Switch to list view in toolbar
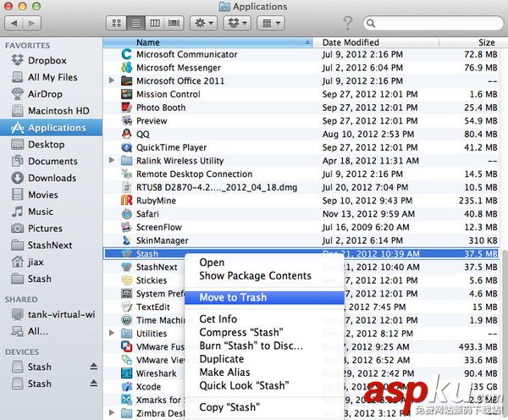 click(135, 24)
